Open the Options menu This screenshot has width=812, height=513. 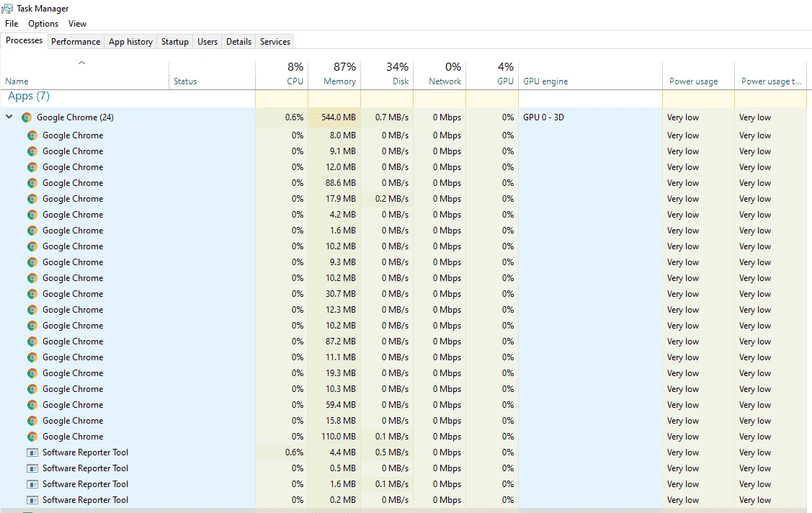point(43,24)
